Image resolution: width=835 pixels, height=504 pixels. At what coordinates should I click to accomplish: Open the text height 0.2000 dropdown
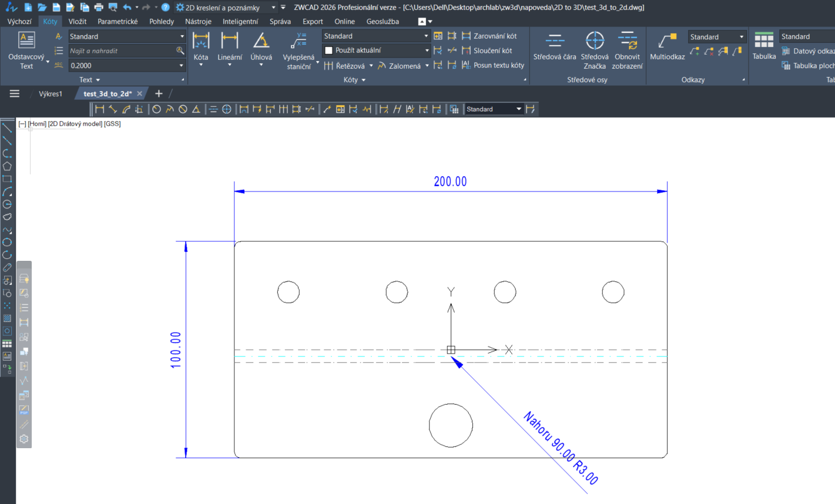pyautogui.click(x=127, y=66)
